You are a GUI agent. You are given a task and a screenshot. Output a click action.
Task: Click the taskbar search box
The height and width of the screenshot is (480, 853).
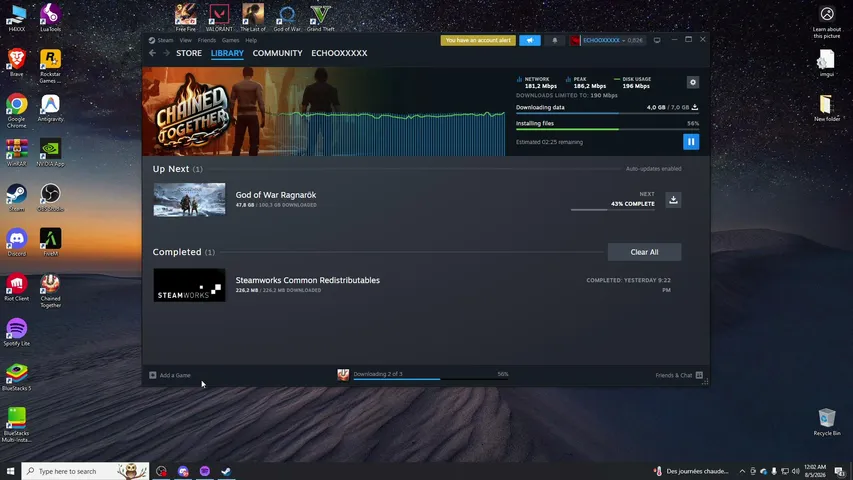tap(85, 471)
